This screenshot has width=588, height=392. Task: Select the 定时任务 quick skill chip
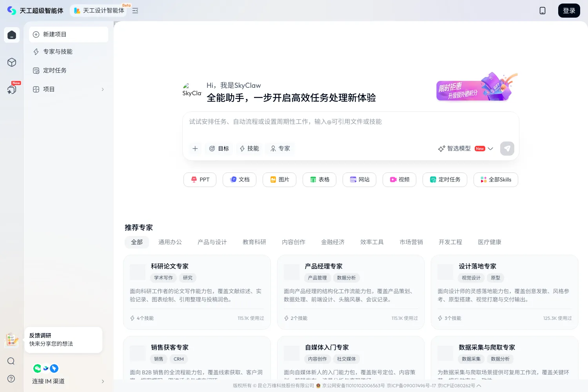[445, 180]
